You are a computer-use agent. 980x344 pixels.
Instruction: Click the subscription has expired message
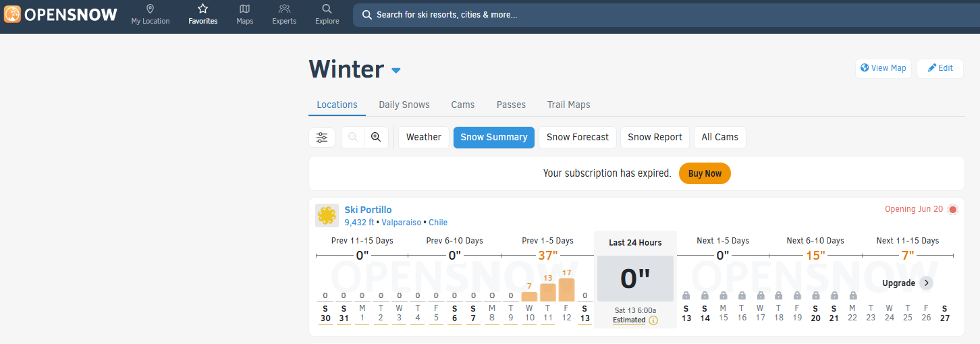[607, 173]
